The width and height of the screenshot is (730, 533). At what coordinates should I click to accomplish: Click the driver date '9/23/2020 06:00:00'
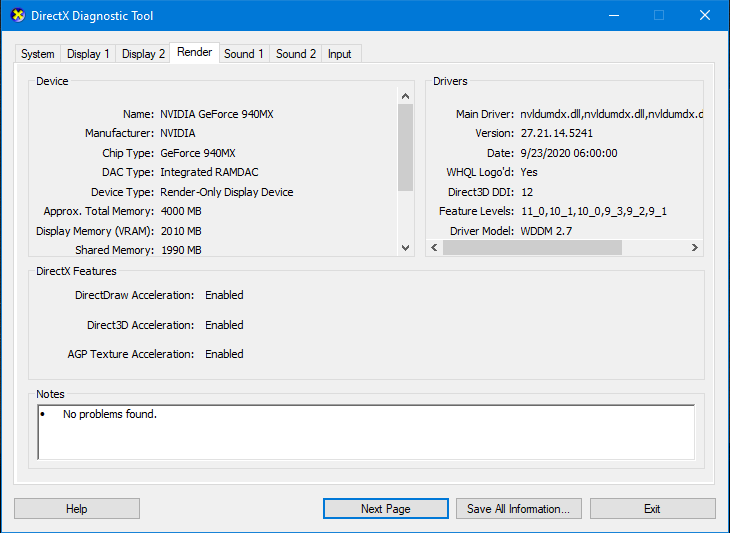569,153
